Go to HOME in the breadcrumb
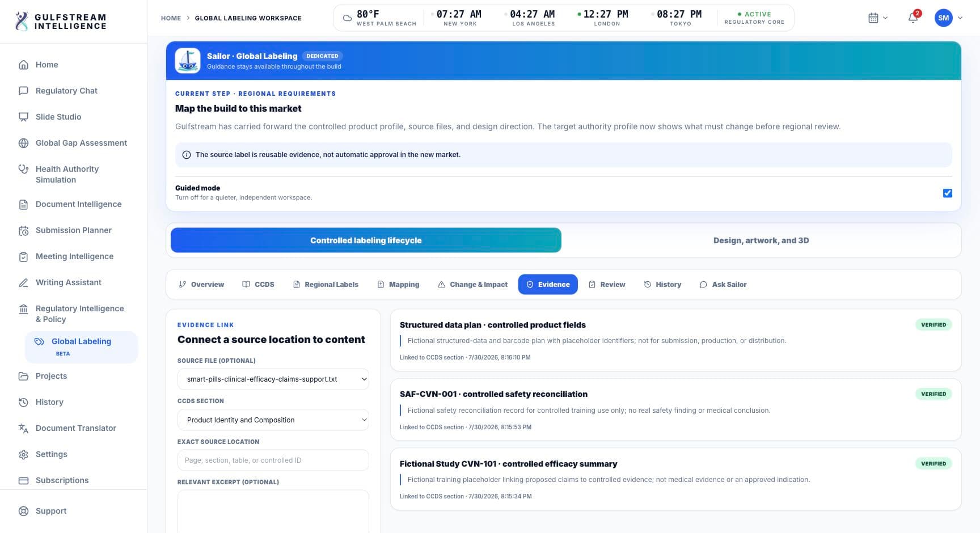 point(171,18)
